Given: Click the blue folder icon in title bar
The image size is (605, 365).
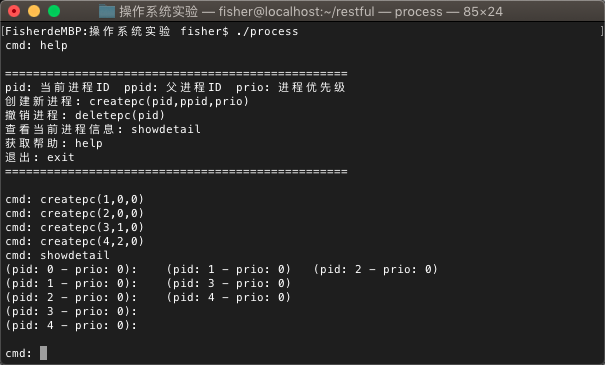Looking at the screenshot, I should [x=107, y=12].
